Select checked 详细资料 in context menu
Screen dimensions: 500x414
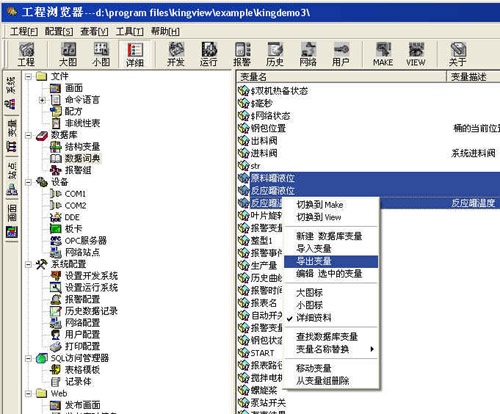(313, 318)
